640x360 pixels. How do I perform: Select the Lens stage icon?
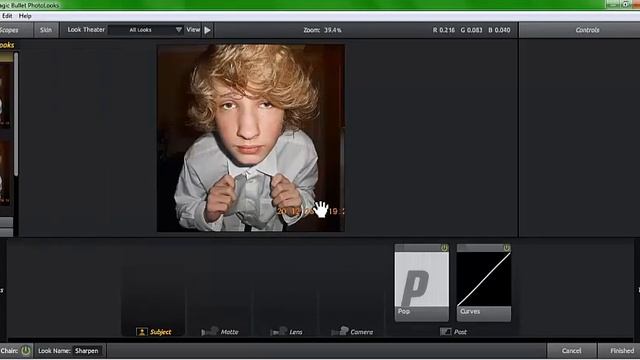click(279, 331)
